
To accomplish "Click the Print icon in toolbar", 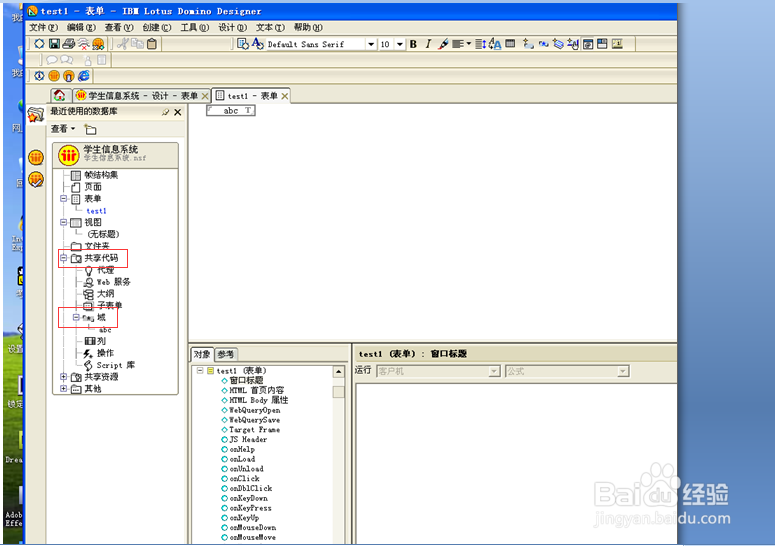I will 69,44.
